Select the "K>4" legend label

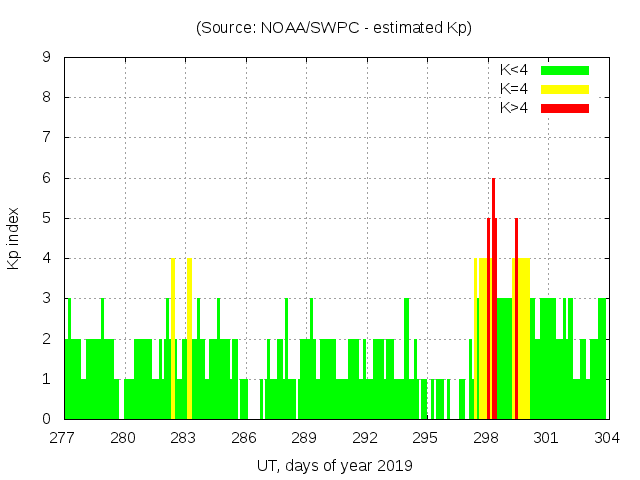click(x=514, y=108)
